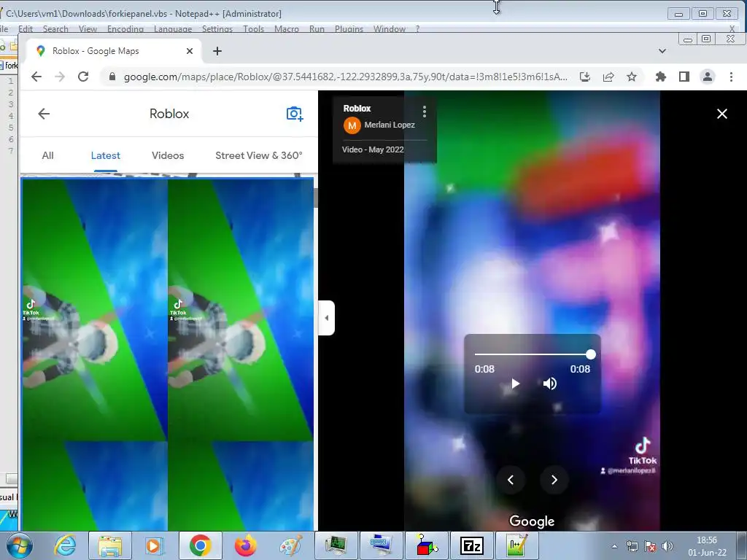Image resolution: width=747 pixels, height=560 pixels.
Task: Open 7-Zip taskbar icon
Action: pyautogui.click(x=472, y=545)
